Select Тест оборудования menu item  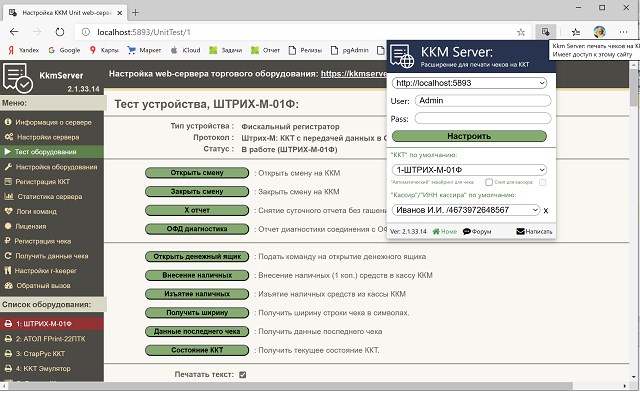tap(52, 152)
